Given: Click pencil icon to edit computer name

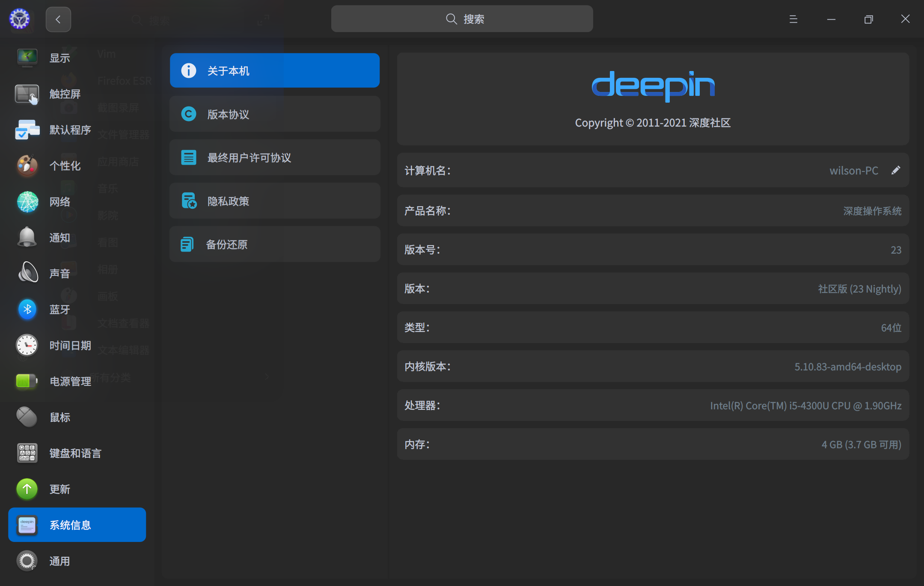Looking at the screenshot, I should click(x=896, y=170).
